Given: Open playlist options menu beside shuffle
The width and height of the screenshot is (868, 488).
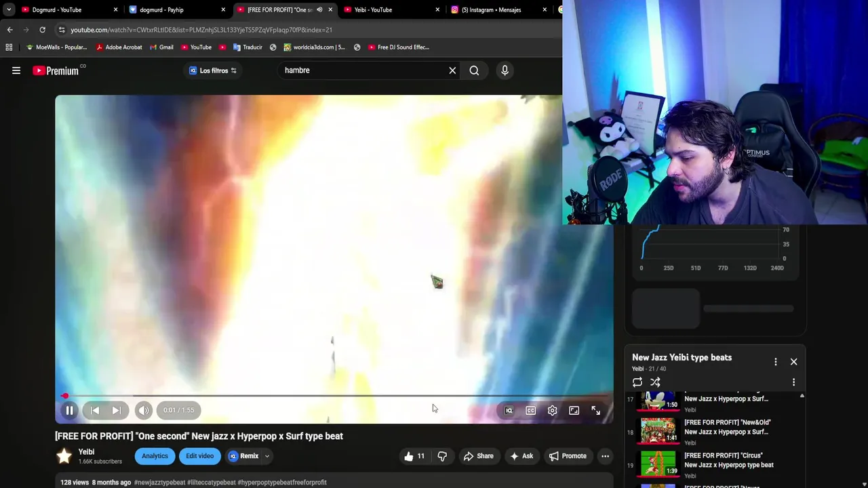Looking at the screenshot, I should point(793,382).
